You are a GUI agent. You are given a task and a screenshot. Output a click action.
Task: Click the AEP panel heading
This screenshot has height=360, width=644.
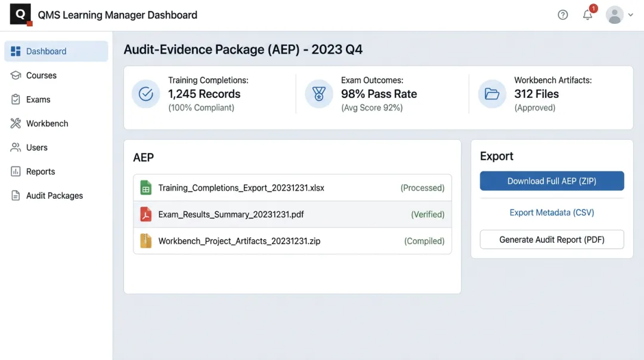(x=143, y=158)
